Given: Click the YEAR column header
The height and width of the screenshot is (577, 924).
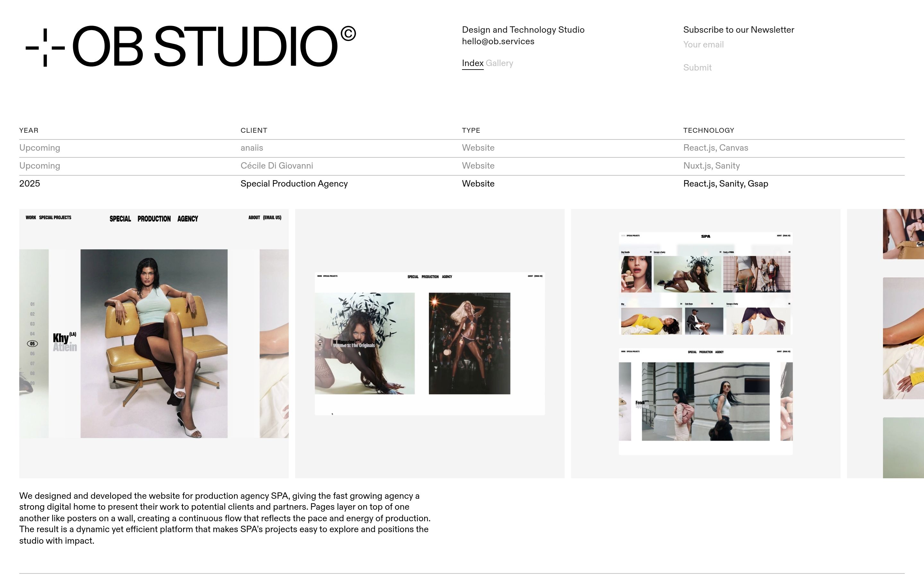Looking at the screenshot, I should 29,130.
